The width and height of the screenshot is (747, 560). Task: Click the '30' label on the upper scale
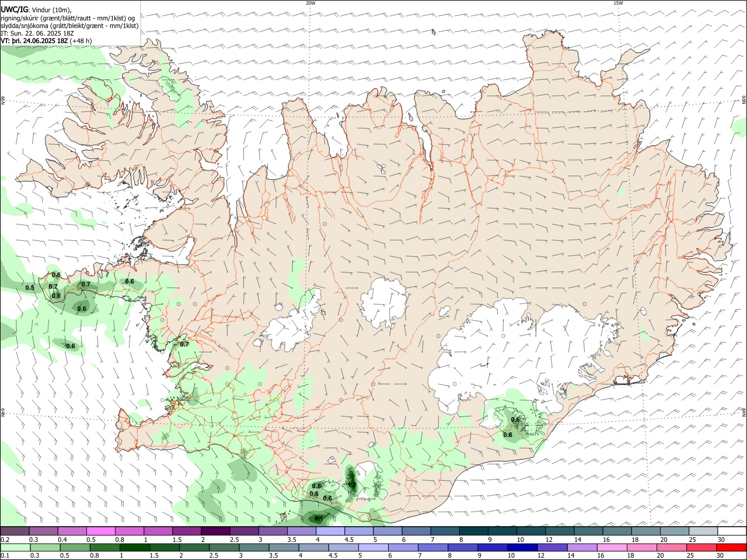(721, 540)
